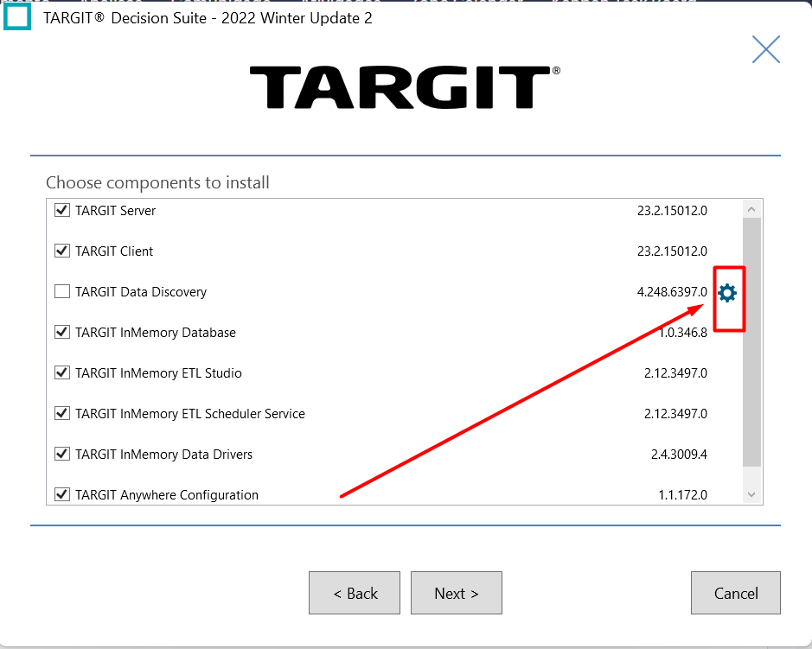Click version 1.1.172.0 of Anywhere Configuration
The height and width of the screenshot is (649, 812).
pyautogui.click(x=682, y=495)
